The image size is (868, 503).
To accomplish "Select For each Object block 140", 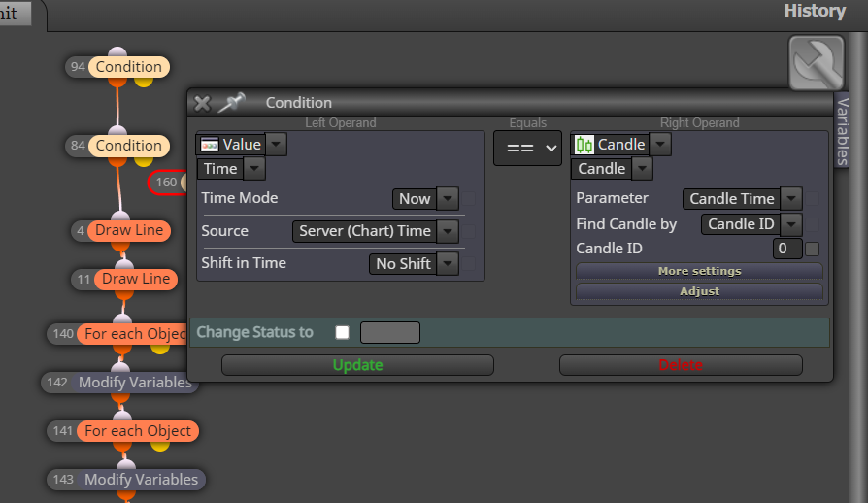I will (132, 334).
